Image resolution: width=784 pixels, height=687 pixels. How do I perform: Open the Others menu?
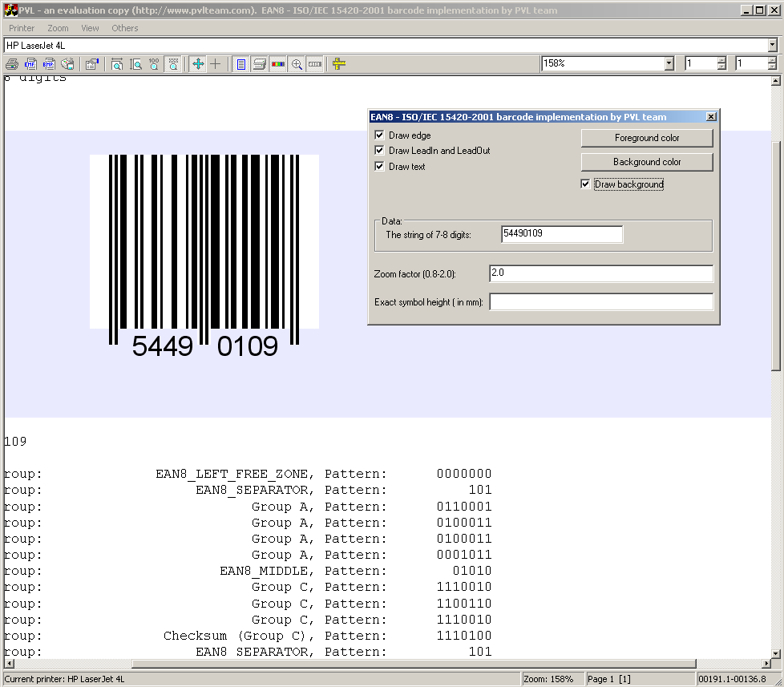[125, 28]
